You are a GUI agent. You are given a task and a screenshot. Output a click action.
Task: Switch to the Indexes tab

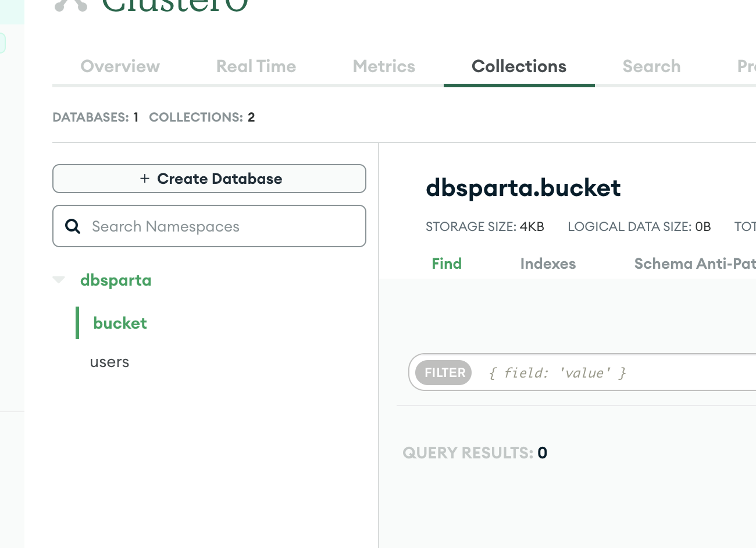tap(548, 264)
